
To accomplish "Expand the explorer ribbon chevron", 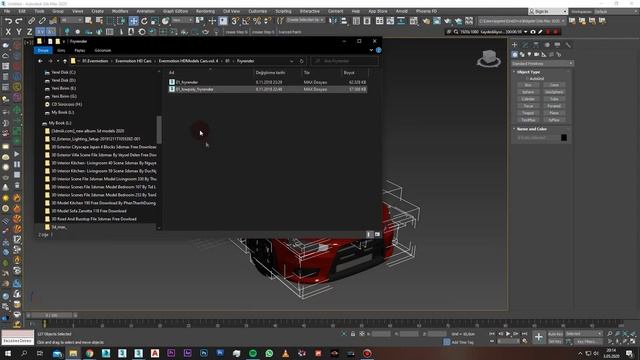I will pyautogui.click(x=371, y=50).
